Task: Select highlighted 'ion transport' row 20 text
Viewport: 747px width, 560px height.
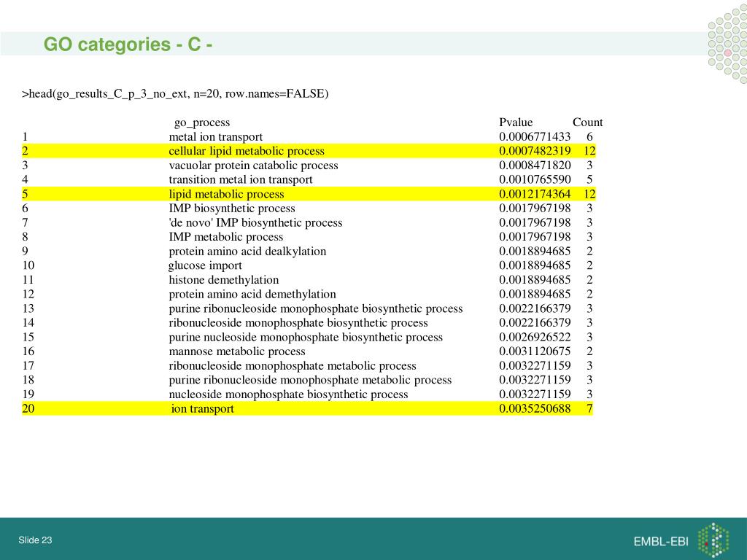Action: (203, 408)
